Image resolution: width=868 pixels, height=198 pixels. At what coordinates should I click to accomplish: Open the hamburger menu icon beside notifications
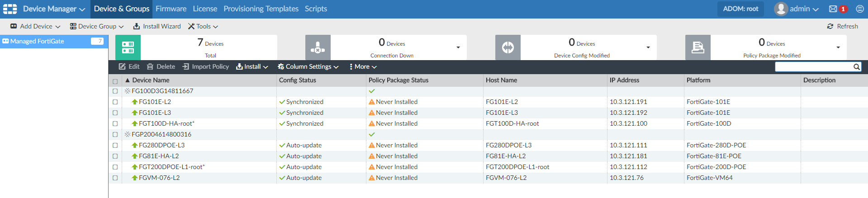tap(859, 9)
